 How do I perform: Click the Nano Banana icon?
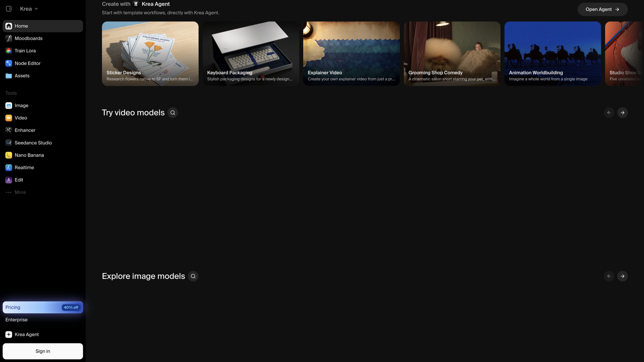point(9,155)
